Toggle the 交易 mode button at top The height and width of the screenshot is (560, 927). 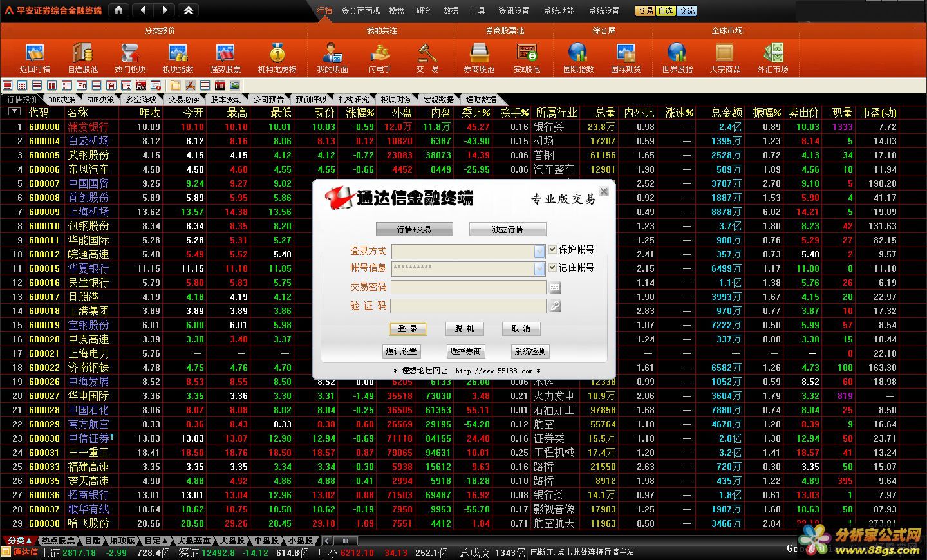tap(646, 11)
